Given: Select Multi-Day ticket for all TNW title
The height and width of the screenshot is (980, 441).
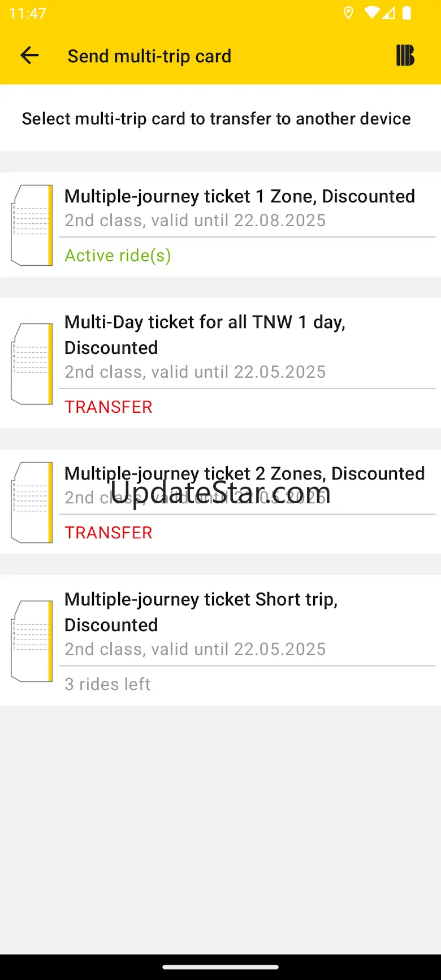Looking at the screenshot, I should [205, 334].
